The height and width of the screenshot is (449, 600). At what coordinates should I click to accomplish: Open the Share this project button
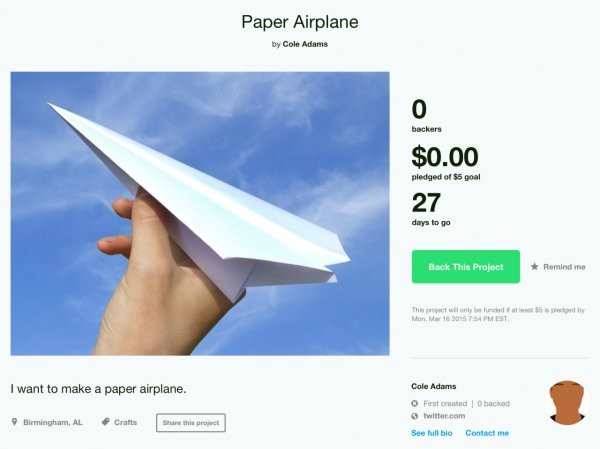point(191,423)
